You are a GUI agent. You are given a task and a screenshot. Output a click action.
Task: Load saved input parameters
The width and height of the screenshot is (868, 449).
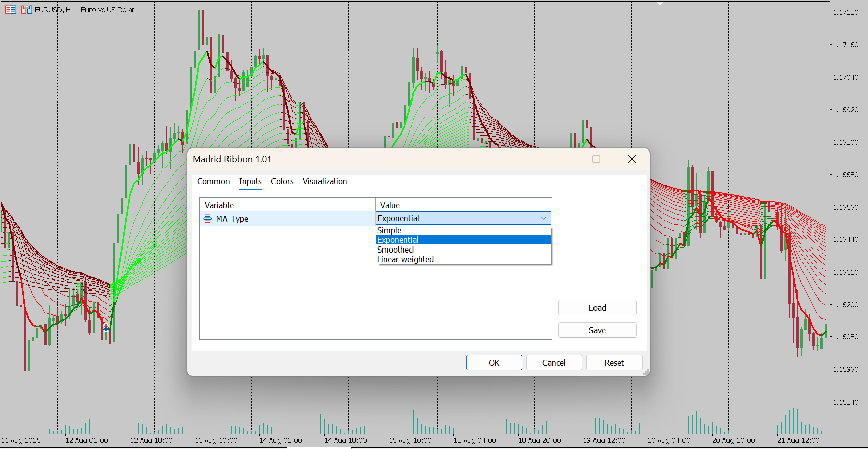[x=597, y=308]
